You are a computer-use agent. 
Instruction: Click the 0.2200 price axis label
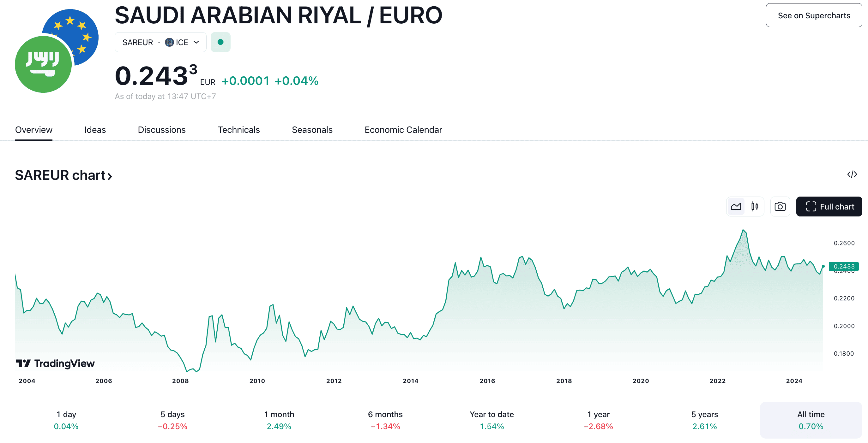click(844, 298)
